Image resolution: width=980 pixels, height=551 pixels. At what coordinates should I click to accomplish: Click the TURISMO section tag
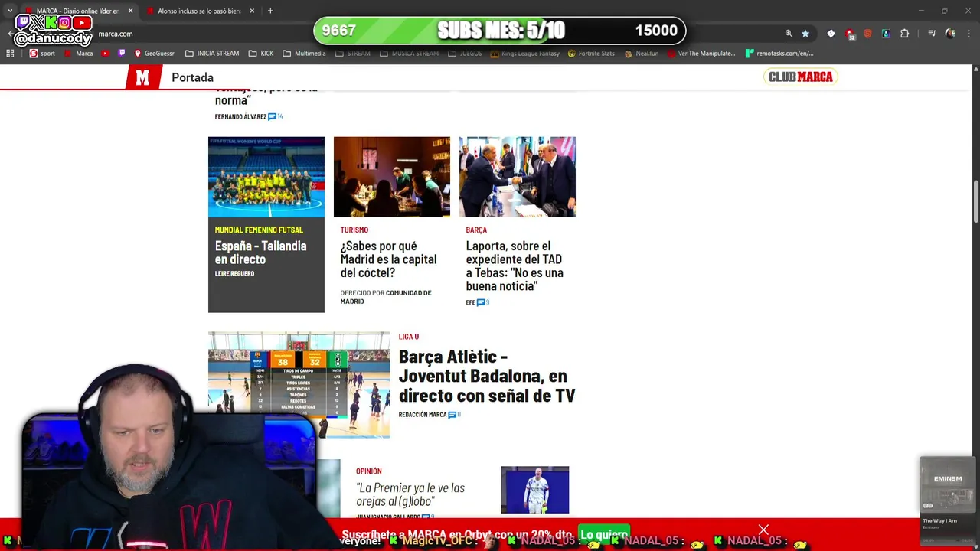(354, 230)
